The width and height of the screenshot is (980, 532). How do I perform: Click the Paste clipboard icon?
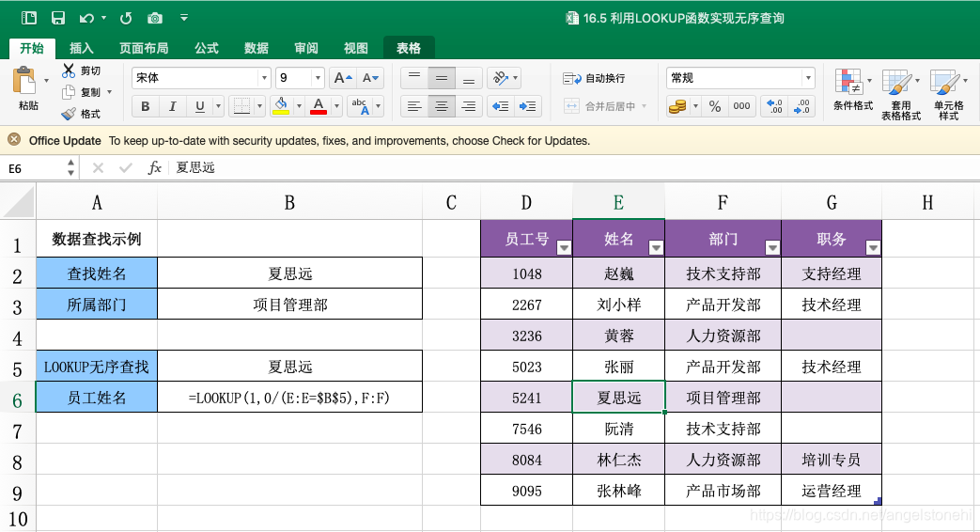tap(24, 81)
